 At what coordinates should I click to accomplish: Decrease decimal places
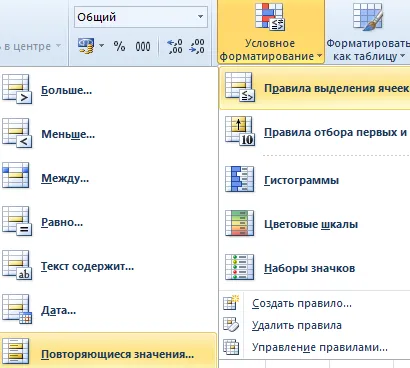[x=197, y=46]
